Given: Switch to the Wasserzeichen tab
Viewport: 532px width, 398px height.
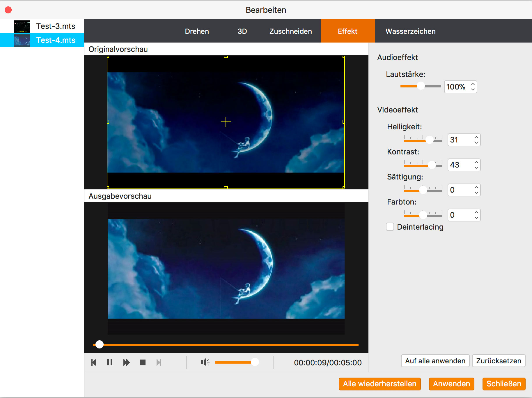Looking at the screenshot, I should click(x=411, y=31).
